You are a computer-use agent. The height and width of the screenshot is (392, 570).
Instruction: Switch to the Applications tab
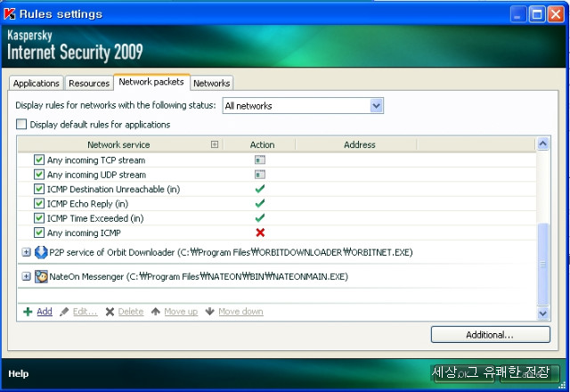[x=36, y=83]
